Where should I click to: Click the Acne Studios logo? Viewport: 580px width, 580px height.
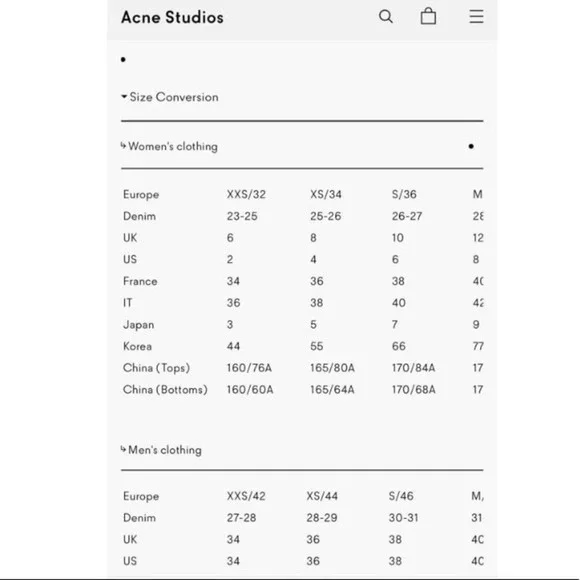(172, 17)
